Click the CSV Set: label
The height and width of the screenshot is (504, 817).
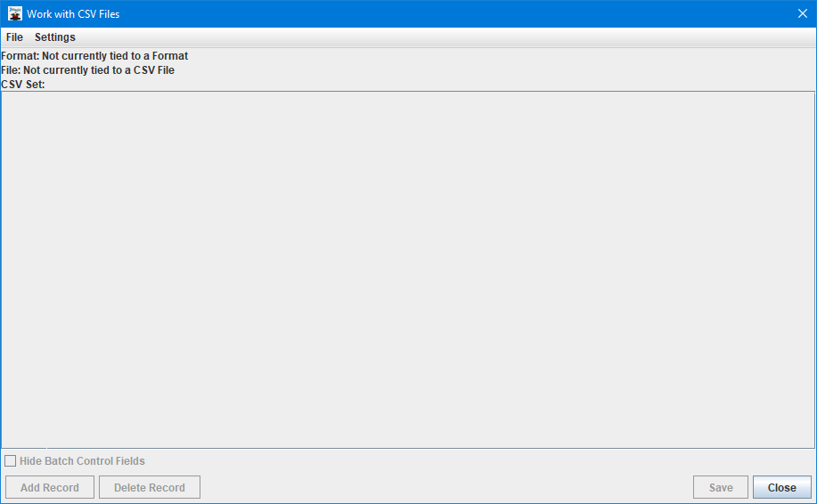pyautogui.click(x=23, y=85)
